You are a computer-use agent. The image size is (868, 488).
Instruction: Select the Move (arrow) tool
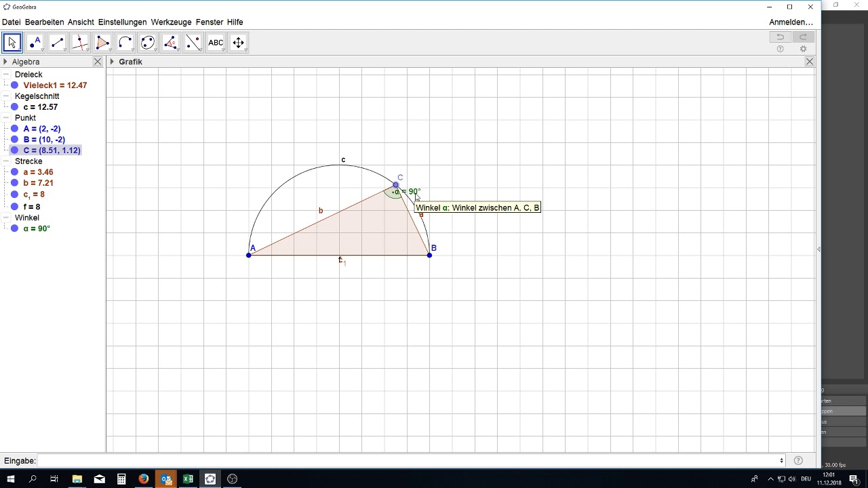[12, 43]
